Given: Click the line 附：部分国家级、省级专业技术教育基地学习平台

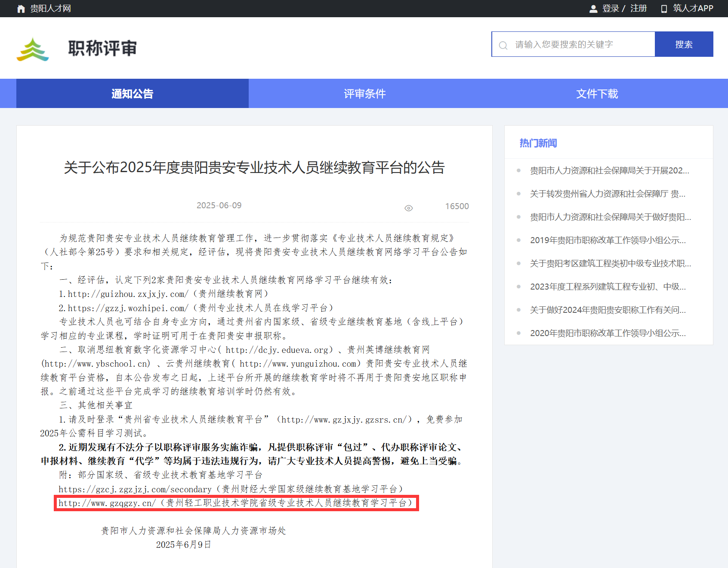Looking at the screenshot, I should 161,475.
